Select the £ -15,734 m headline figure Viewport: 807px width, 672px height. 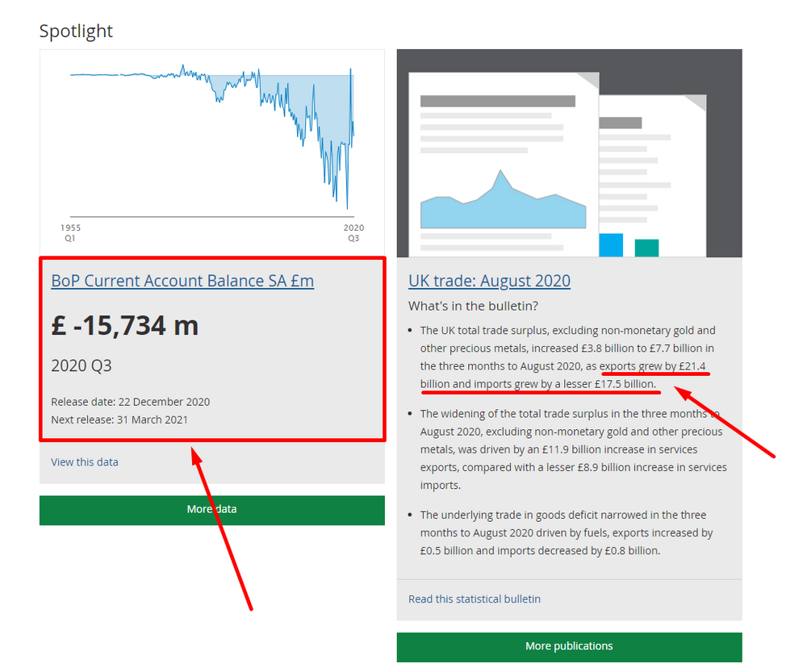(x=125, y=325)
